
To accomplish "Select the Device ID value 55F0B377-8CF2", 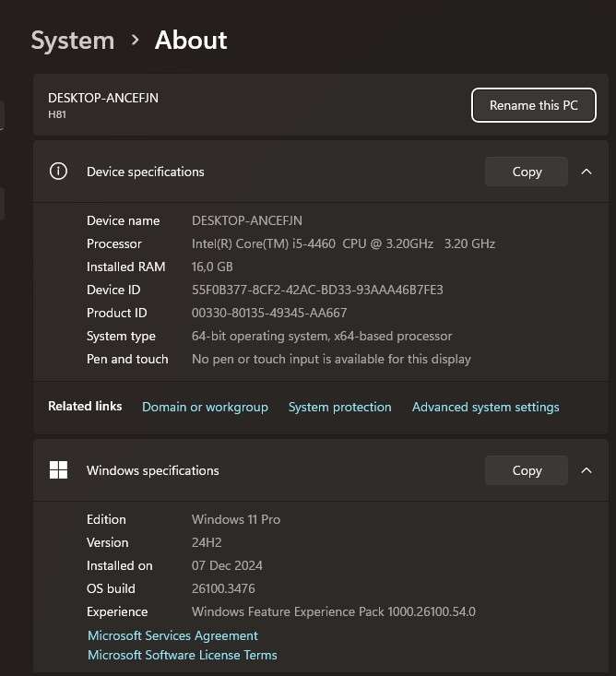I will pos(317,290).
